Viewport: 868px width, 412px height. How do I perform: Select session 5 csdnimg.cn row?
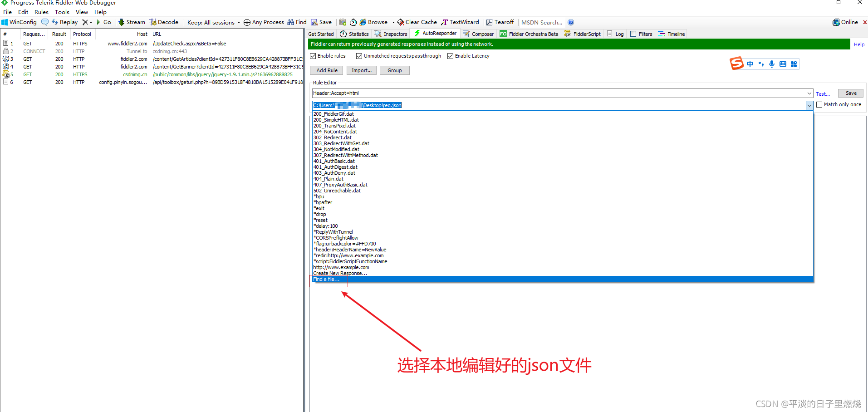152,74
